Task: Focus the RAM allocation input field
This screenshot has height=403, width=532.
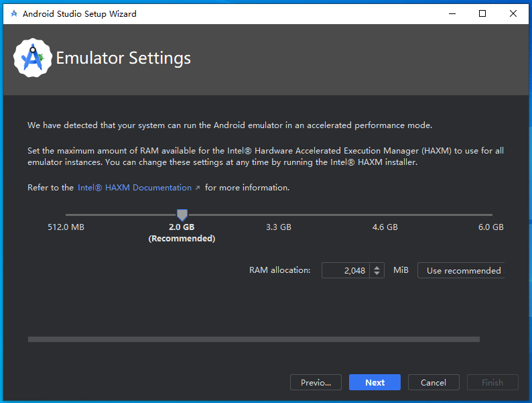Action: pos(345,270)
